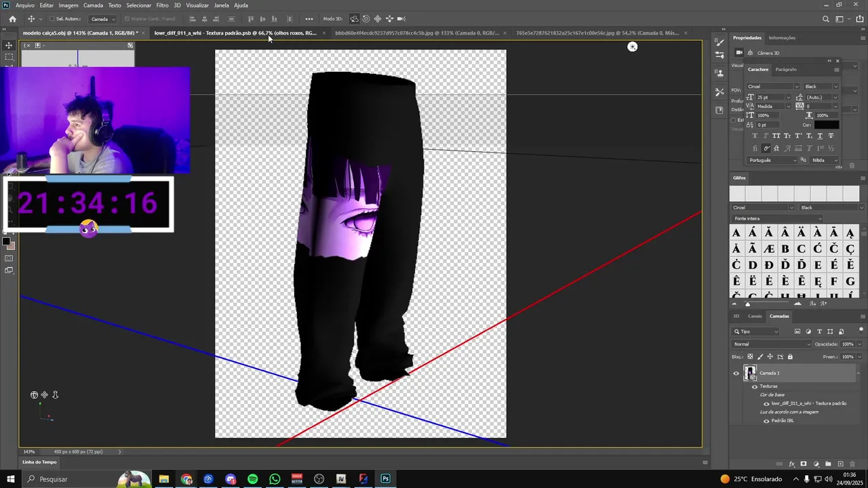Image resolution: width=868 pixels, height=488 pixels.
Task: Select the 3D Orbit camera mode icon
Action: tap(354, 19)
